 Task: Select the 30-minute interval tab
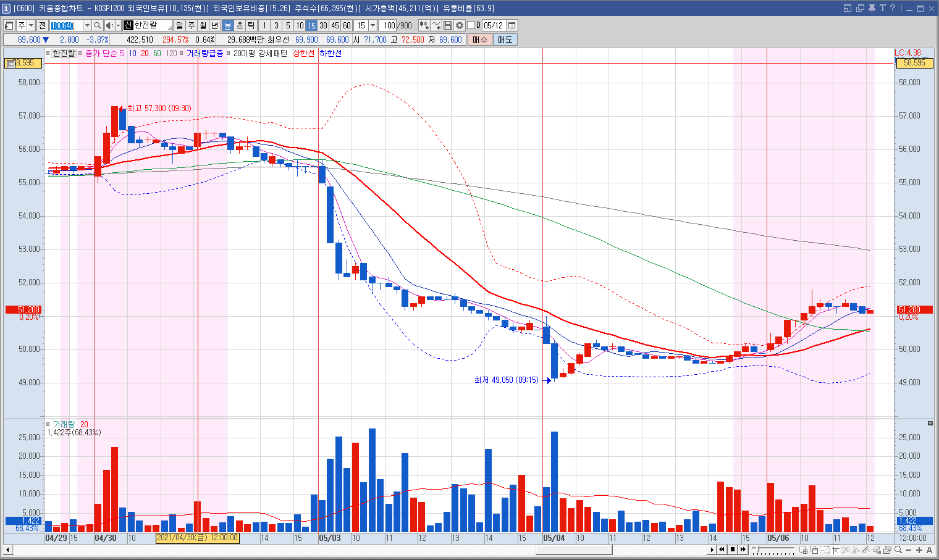(x=323, y=25)
